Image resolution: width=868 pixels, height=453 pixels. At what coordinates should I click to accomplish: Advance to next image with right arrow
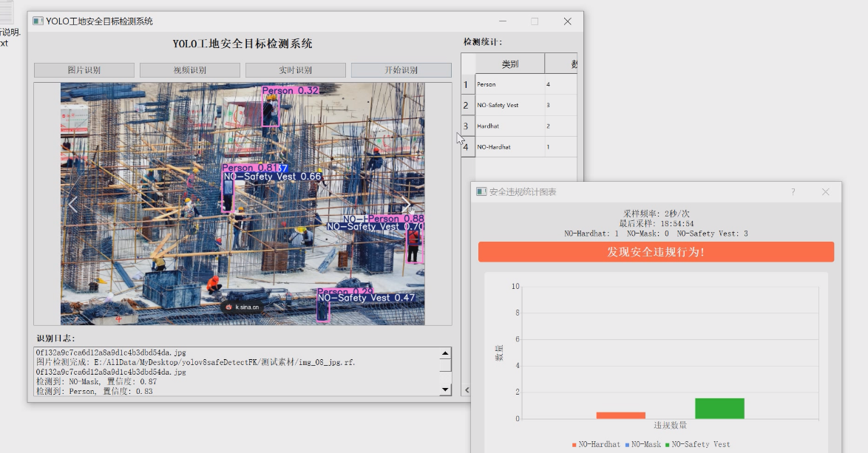(406, 205)
